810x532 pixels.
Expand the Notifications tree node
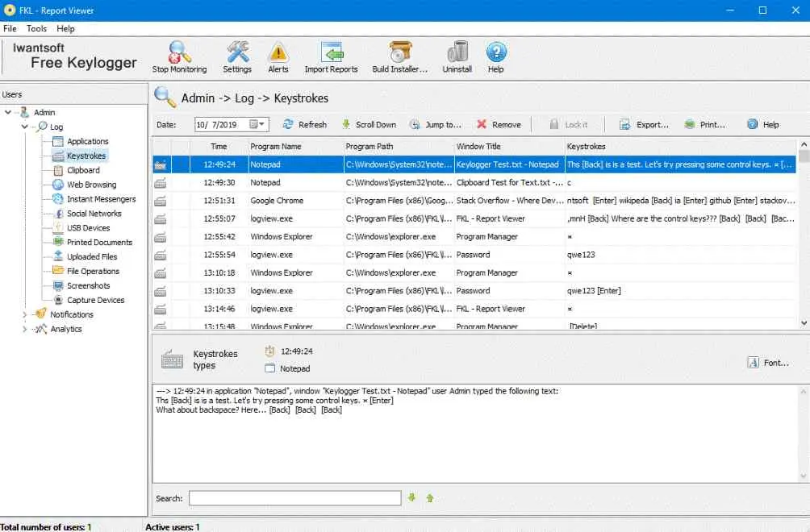pyautogui.click(x=25, y=314)
